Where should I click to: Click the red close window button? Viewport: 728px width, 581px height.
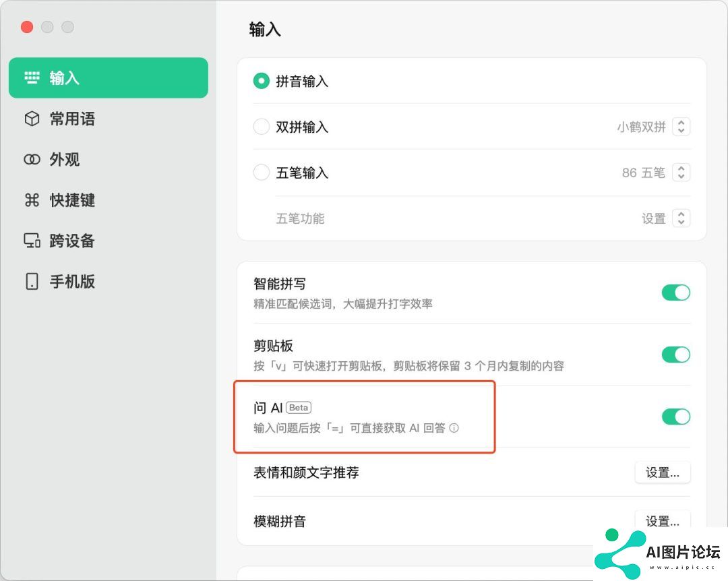coord(27,27)
